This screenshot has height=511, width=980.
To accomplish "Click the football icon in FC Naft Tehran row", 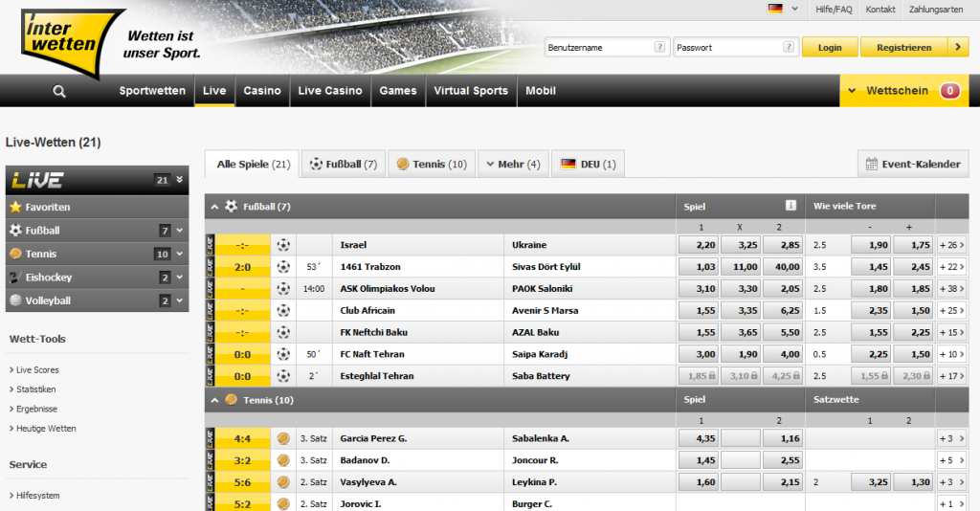I will [283, 354].
